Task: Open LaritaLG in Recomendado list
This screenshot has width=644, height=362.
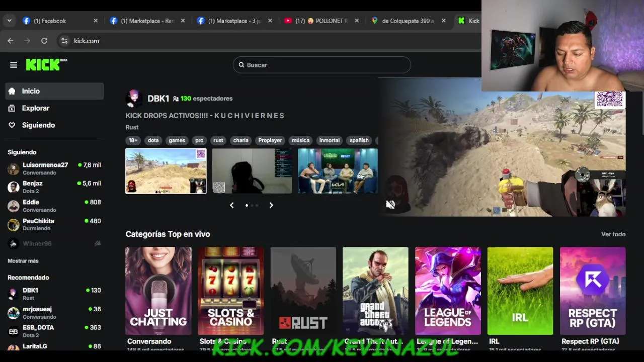Action: point(54,346)
